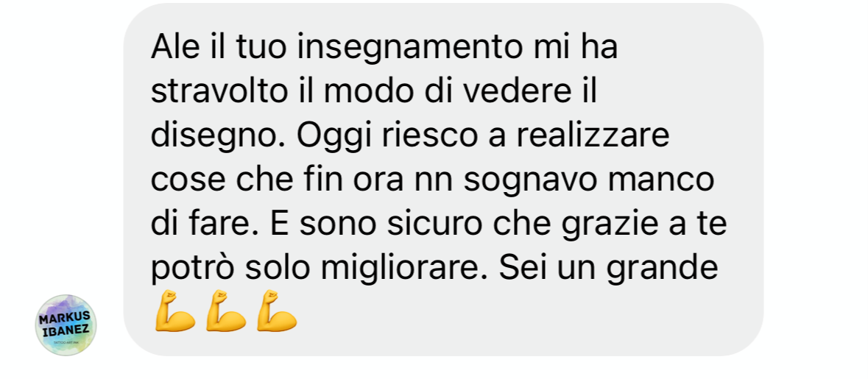Image resolution: width=868 pixels, height=379 pixels.
Task: Open the Markus Ibanez profile avatar
Action: 66,325
